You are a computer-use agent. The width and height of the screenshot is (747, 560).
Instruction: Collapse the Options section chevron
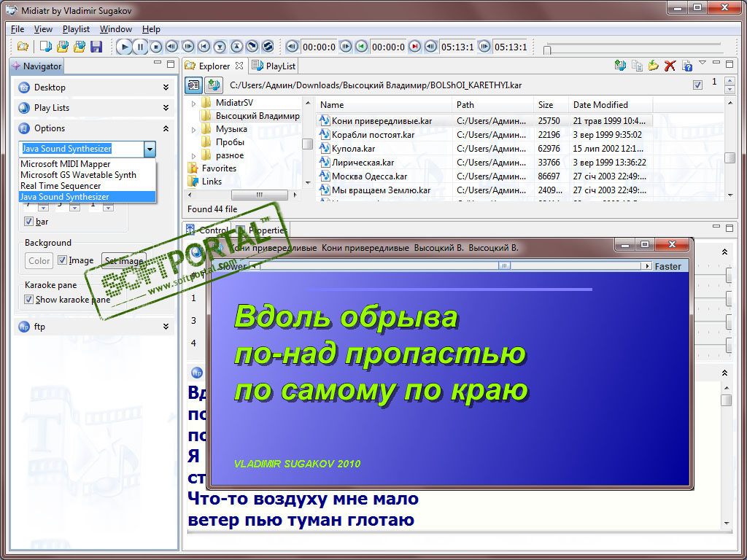pyautogui.click(x=166, y=128)
